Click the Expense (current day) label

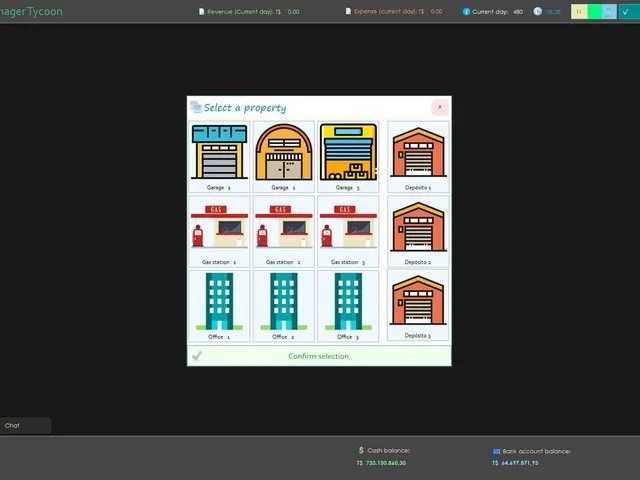pos(389,12)
